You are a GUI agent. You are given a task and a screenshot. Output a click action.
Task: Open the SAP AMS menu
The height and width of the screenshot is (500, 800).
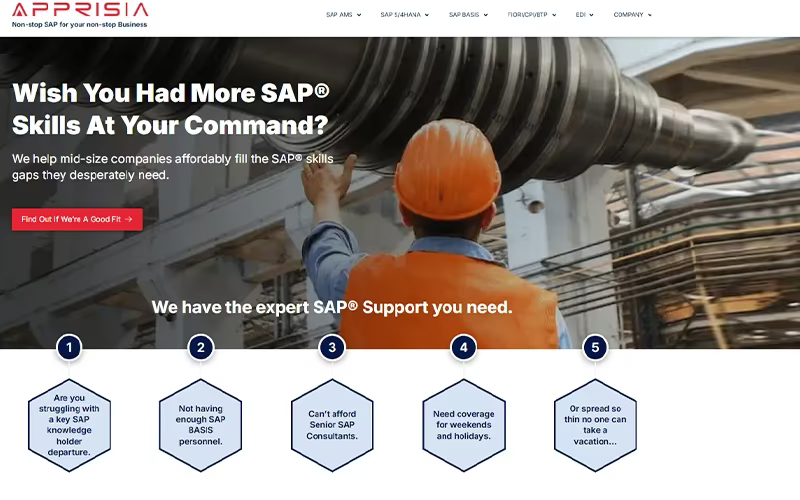339,15
